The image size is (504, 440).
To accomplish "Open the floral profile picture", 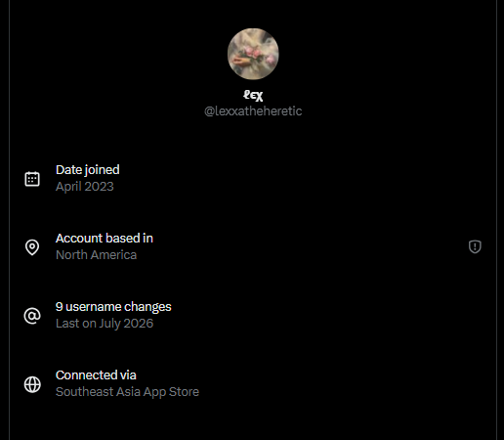I will 253,54.
